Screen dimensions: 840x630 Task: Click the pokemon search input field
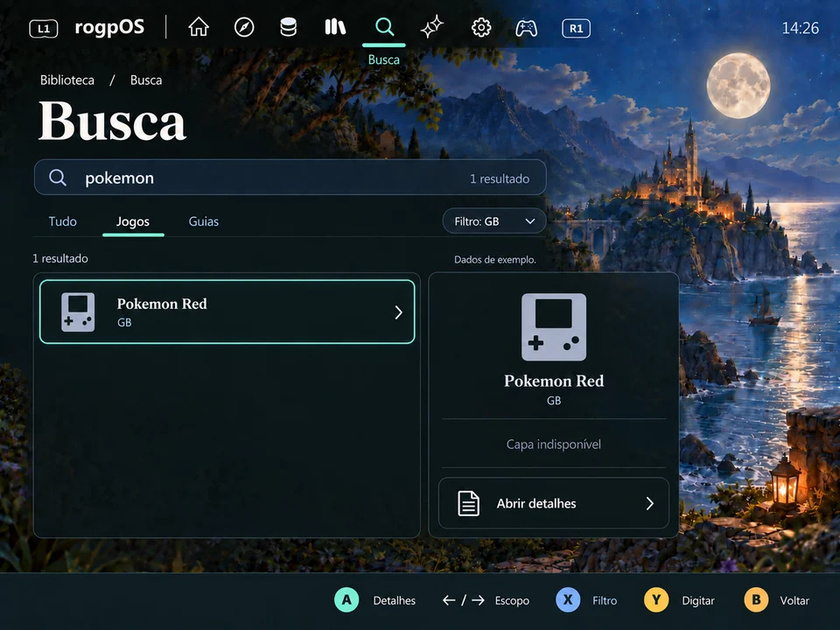click(290, 178)
